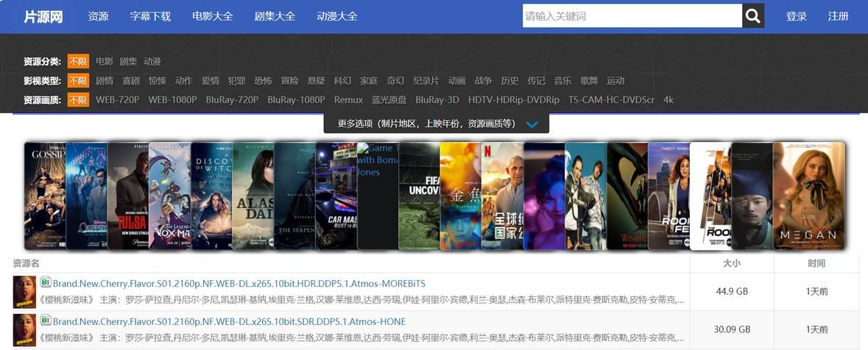The height and width of the screenshot is (350, 868).
Task: Filter genre by 运动
Action: [x=615, y=81]
